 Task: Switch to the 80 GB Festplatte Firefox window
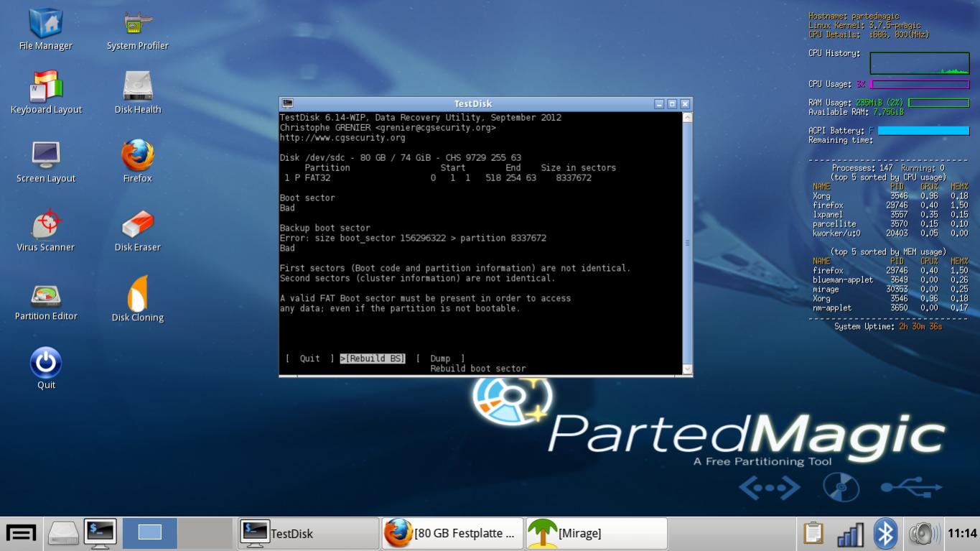coord(452,533)
